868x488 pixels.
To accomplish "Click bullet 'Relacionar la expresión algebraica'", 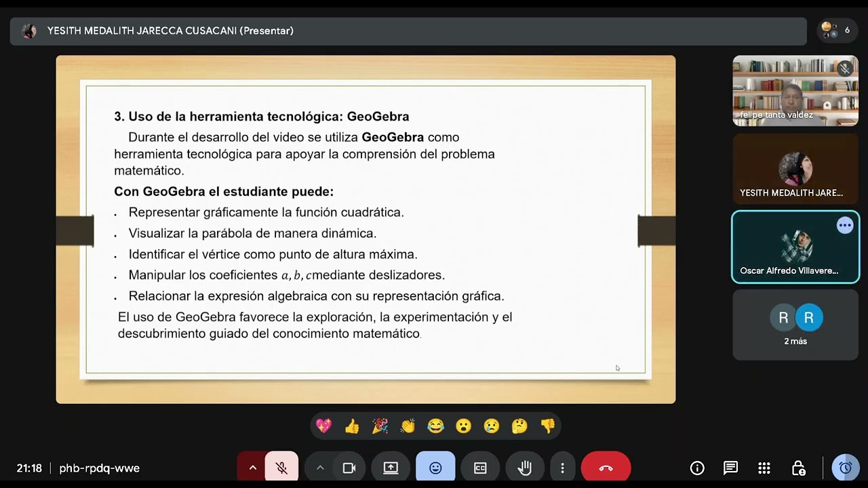I will (316, 296).
